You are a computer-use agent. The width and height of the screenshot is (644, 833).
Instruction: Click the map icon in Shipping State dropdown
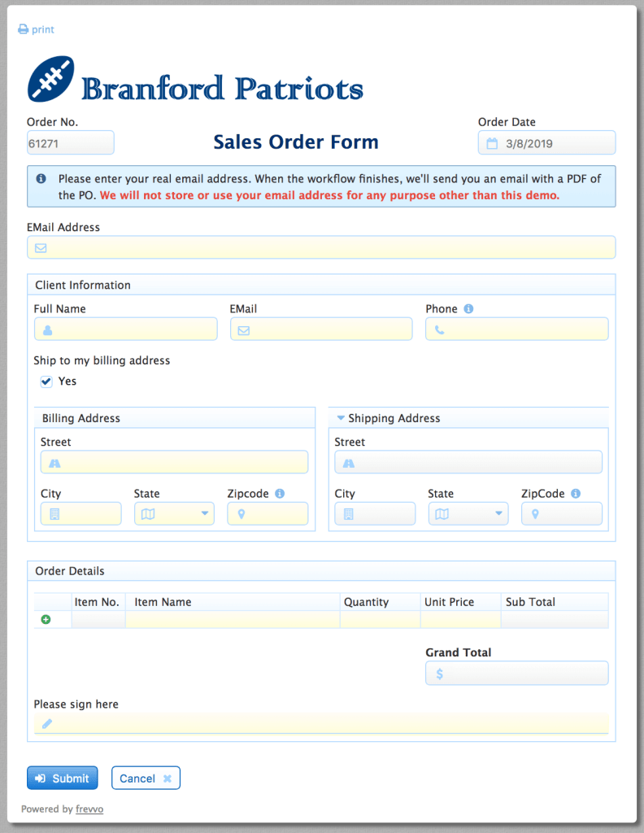442,514
